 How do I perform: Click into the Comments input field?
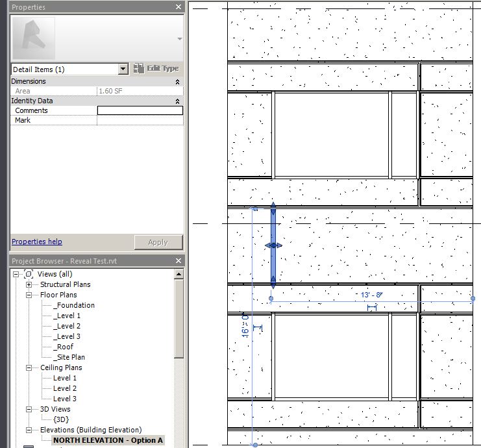coord(140,110)
